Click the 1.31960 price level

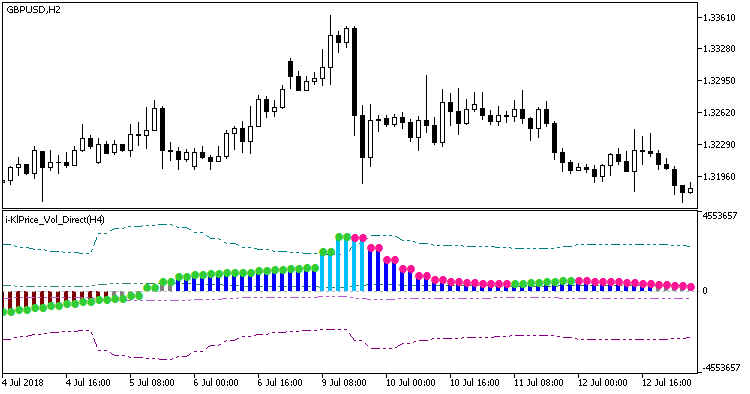[719, 176]
